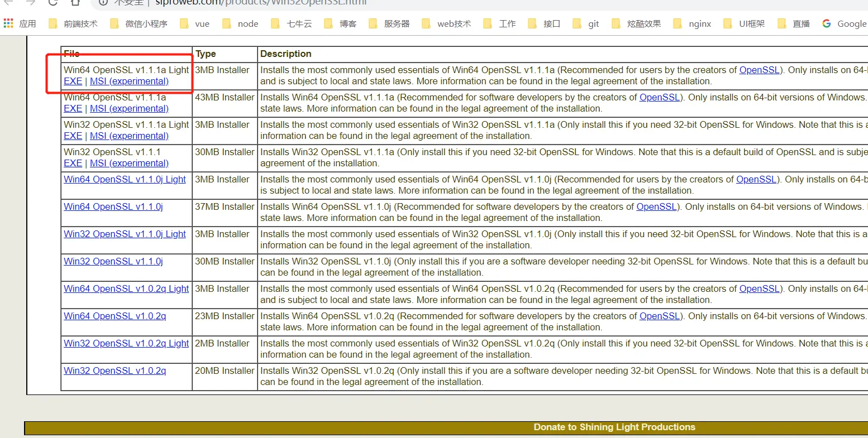Open the 七牛云 bookmark folder
Image resolution: width=868 pixels, height=438 pixels.
tap(292, 23)
